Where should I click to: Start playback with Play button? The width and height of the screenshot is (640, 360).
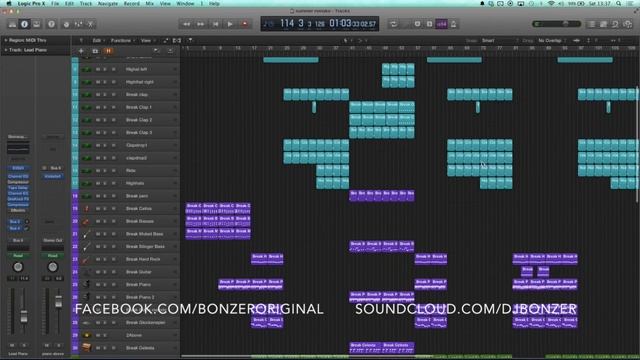[230, 24]
